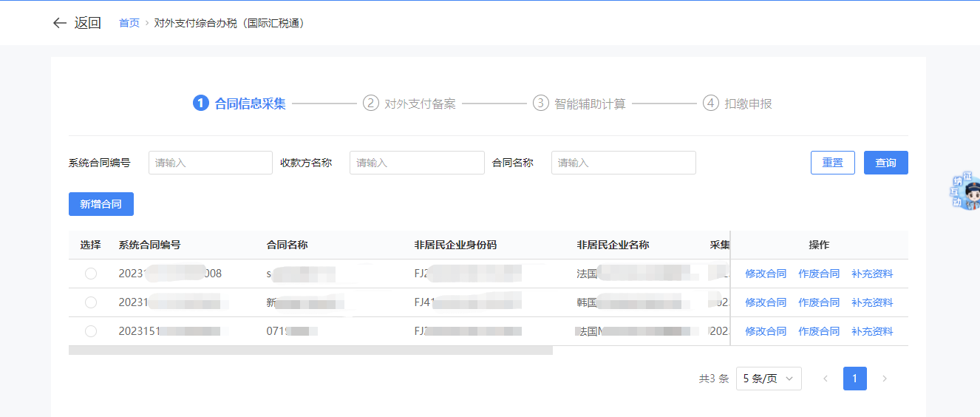Click step 3 circle icon 智能辅助计算

(540, 104)
